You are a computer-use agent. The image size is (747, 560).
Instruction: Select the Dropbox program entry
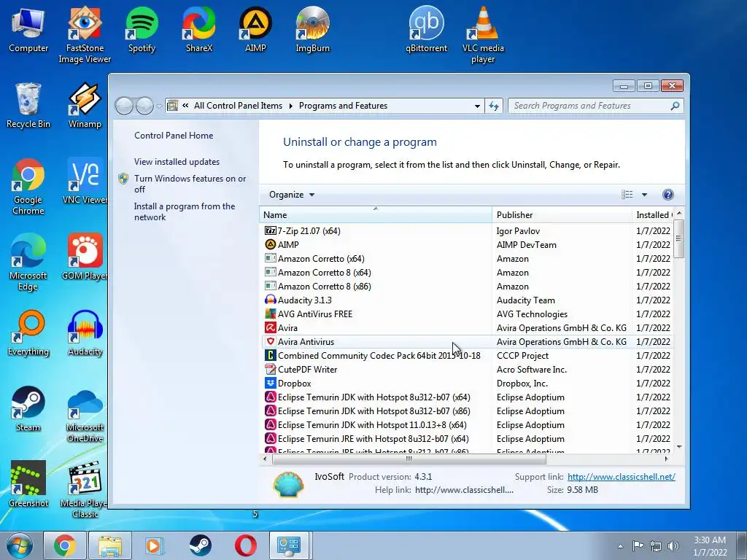(467, 384)
